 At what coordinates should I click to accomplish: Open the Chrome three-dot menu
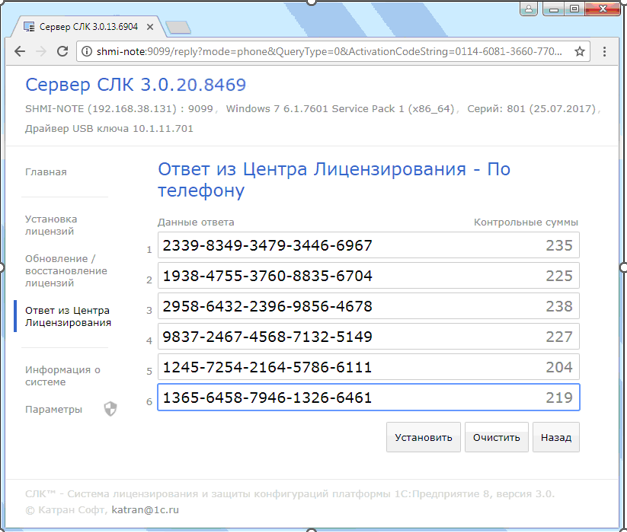click(x=604, y=51)
